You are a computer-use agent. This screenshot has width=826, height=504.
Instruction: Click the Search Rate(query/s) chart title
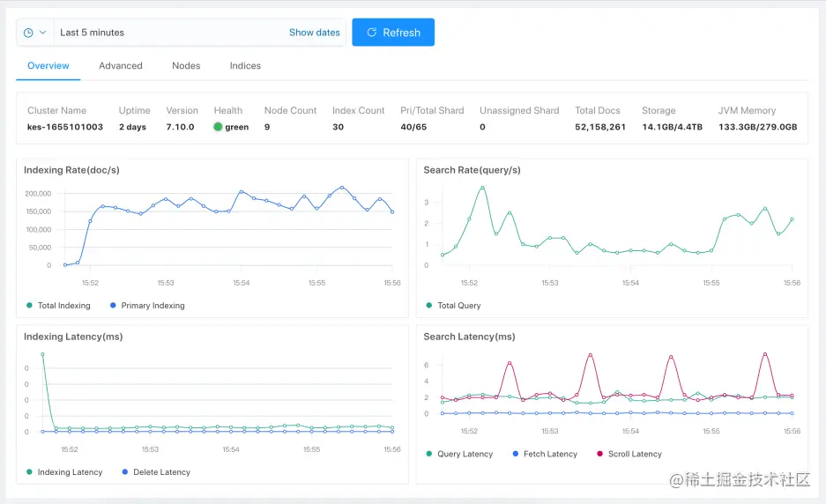tap(472, 170)
